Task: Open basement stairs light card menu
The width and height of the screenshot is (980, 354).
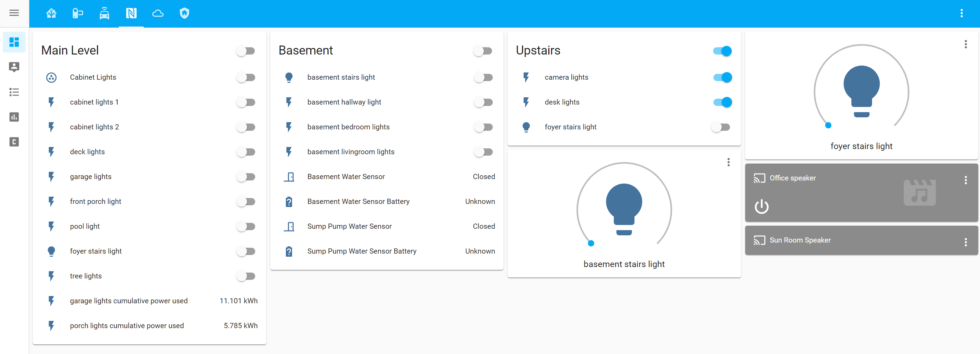Action: tap(728, 162)
